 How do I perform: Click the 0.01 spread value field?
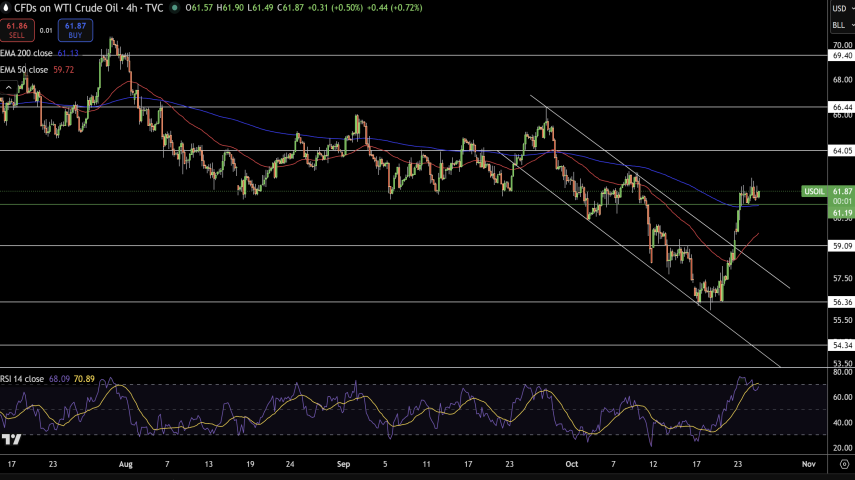[46, 30]
